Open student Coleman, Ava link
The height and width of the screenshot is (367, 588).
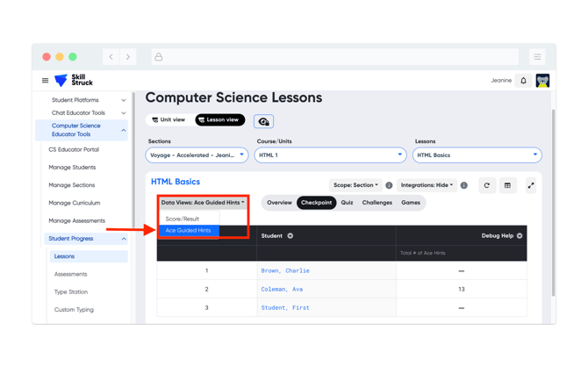[x=282, y=289]
